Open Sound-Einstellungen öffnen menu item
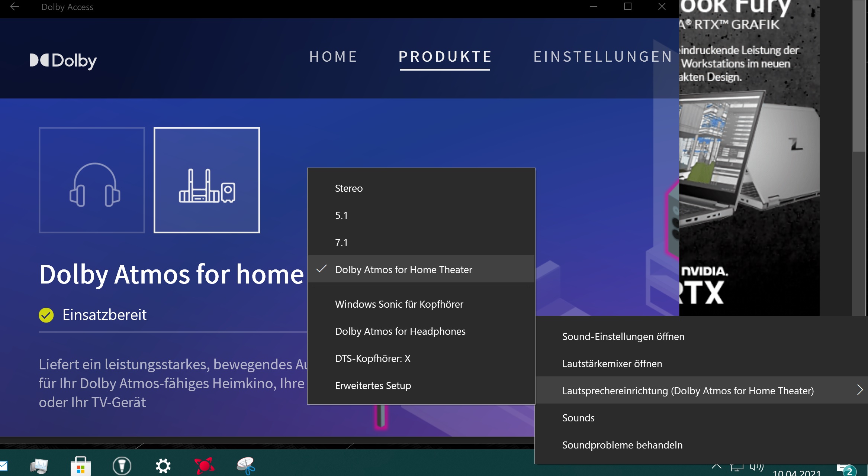The height and width of the screenshot is (476, 868). tap(623, 336)
